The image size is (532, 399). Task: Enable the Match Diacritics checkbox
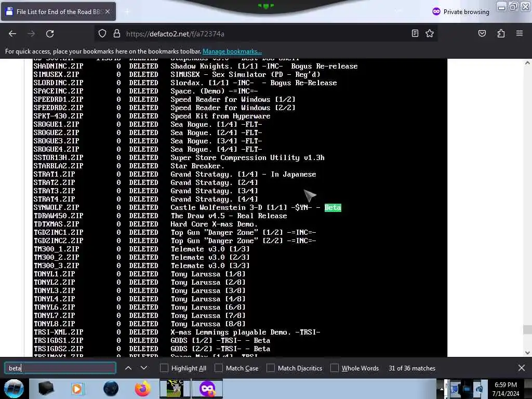click(270, 368)
